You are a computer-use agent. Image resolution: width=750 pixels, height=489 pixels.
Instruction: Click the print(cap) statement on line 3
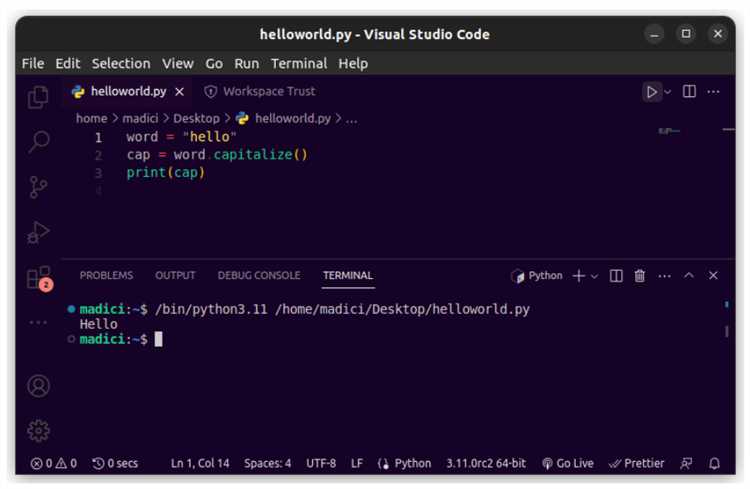point(165,172)
